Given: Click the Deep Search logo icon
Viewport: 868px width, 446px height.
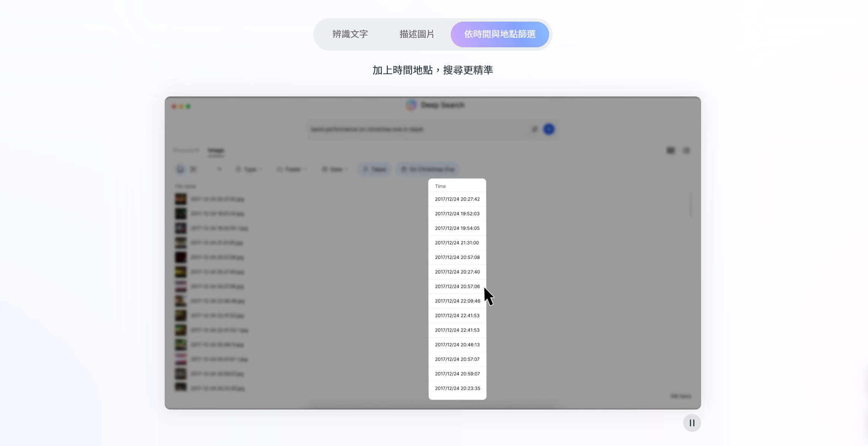Looking at the screenshot, I should (411, 105).
